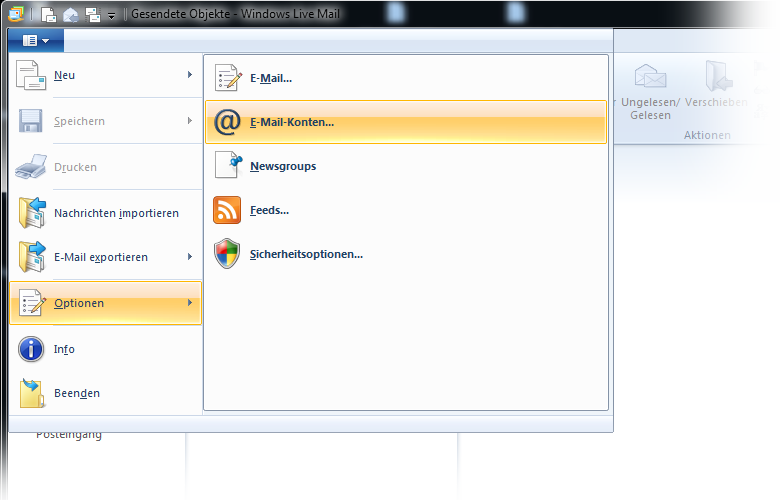Click the Feeds RSS icon
780x500 pixels.
[x=227, y=210]
